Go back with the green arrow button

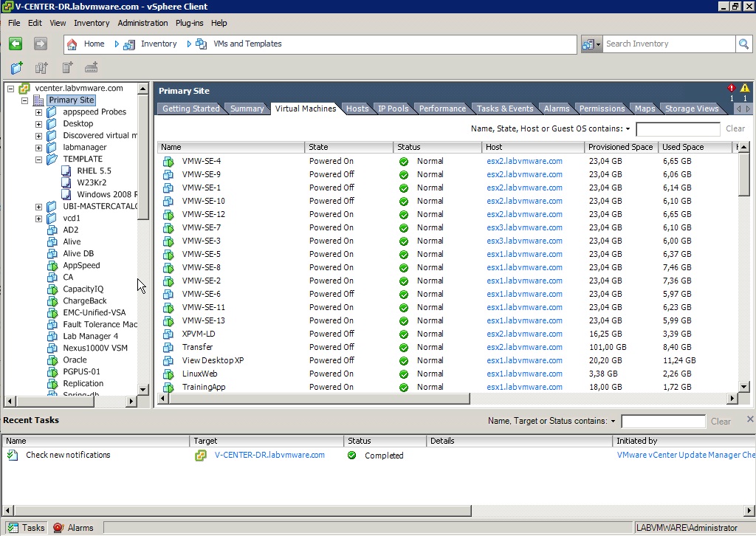(x=16, y=44)
